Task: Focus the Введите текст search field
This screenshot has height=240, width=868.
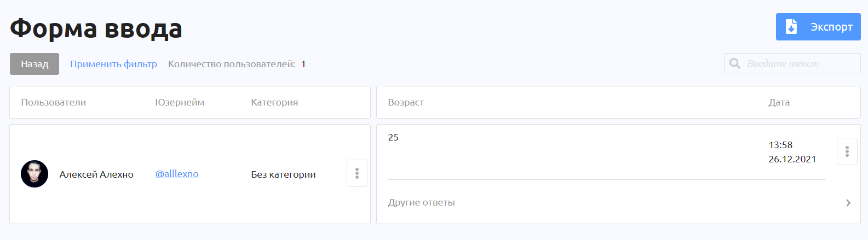Action: pyautogui.click(x=792, y=63)
